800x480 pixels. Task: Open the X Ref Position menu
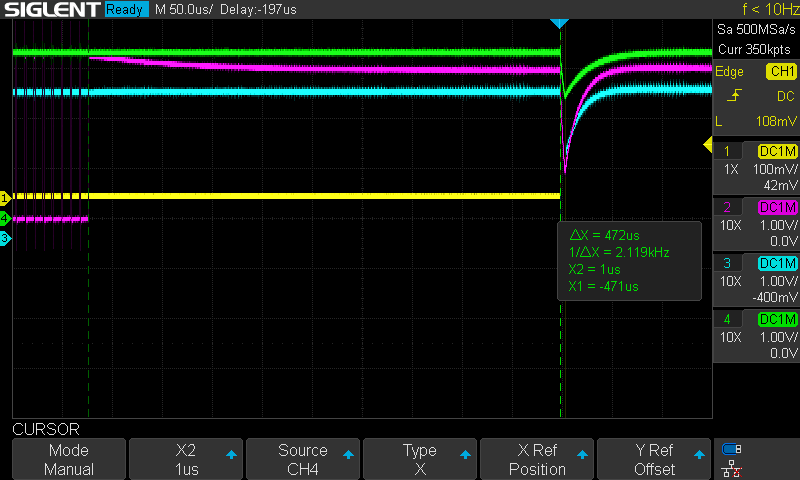click(537, 459)
